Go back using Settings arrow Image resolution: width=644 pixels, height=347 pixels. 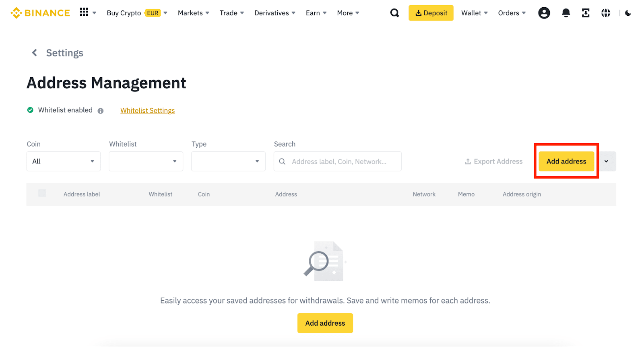click(x=35, y=53)
